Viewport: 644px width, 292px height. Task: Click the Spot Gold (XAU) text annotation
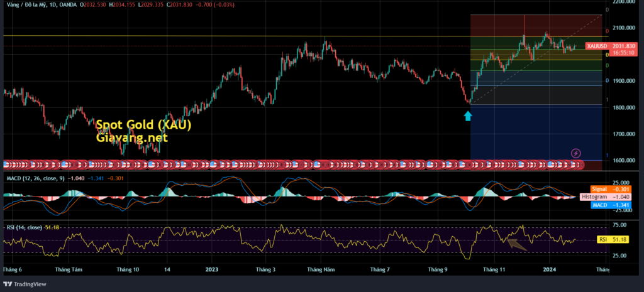[143, 125]
